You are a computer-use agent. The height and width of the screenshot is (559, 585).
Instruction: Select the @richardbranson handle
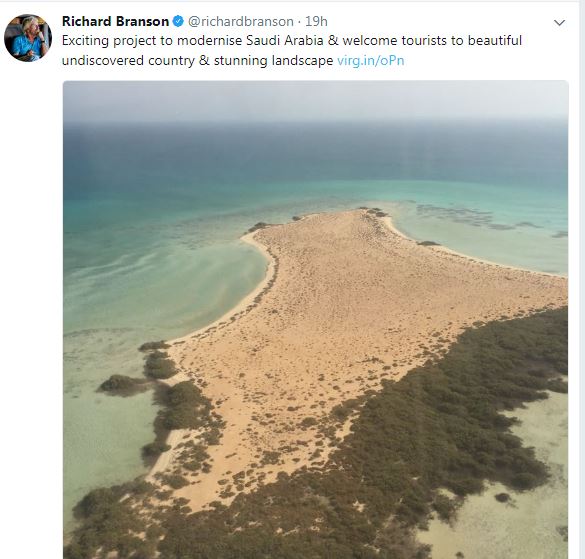(x=241, y=22)
